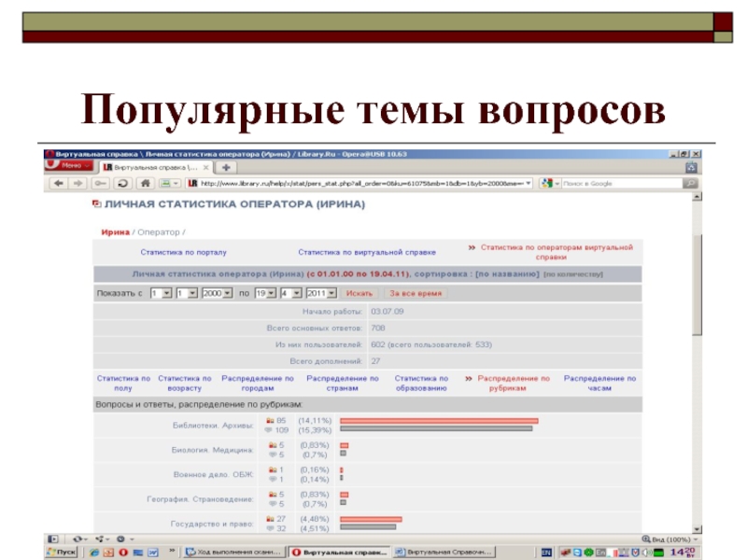The width and height of the screenshot is (747, 560).
Task: Click the Windows Пуск start button
Action: click(x=62, y=552)
